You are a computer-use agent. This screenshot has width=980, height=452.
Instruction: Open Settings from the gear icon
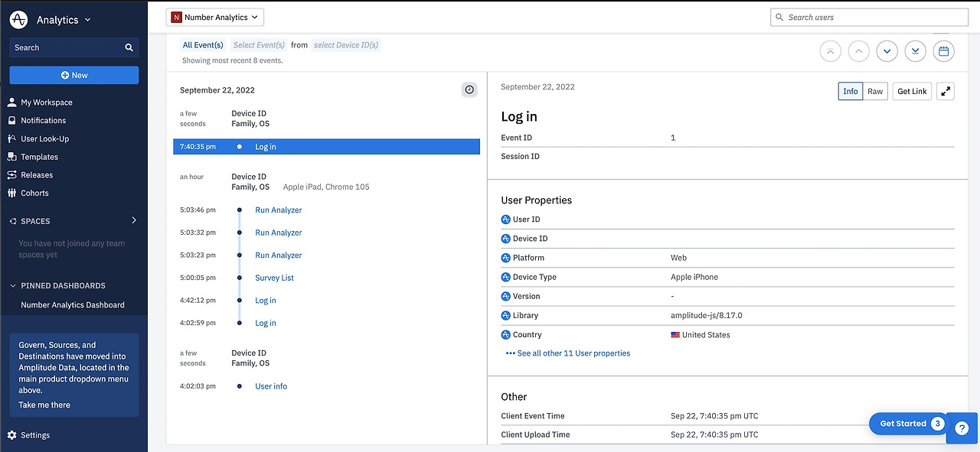pyautogui.click(x=11, y=435)
